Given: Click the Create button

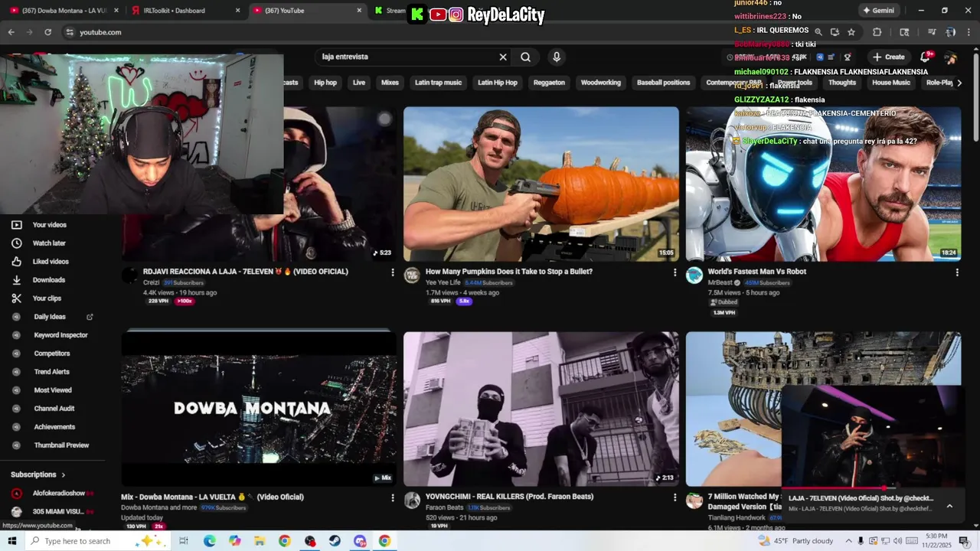Looking at the screenshot, I should [x=888, y=57].
